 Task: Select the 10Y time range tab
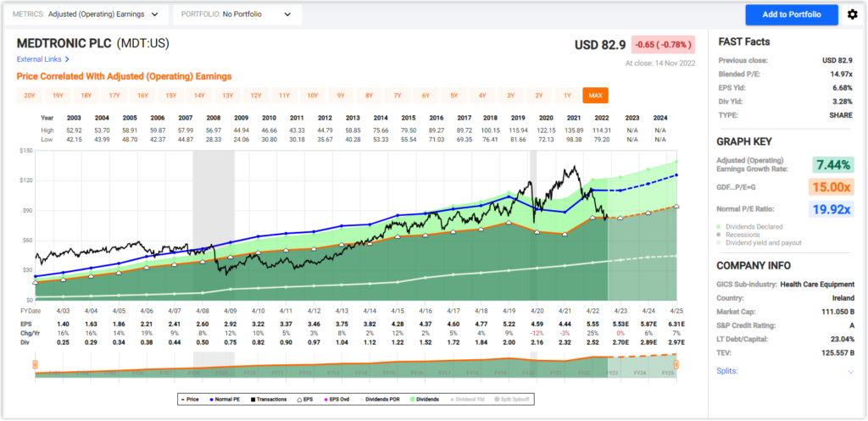312,96
